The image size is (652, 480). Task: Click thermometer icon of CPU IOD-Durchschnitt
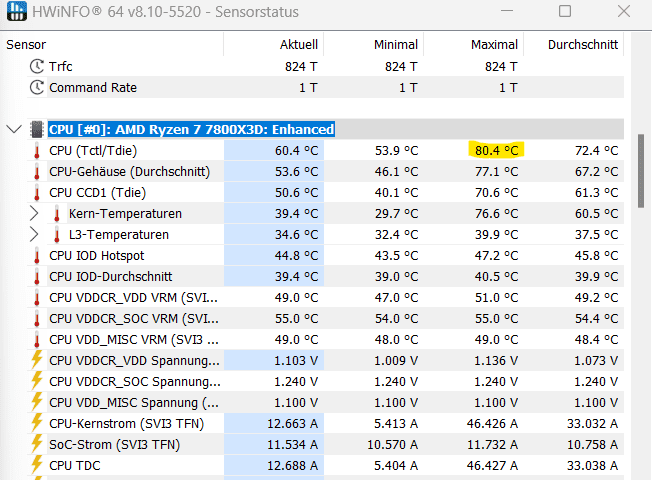[x=37, y=277]
